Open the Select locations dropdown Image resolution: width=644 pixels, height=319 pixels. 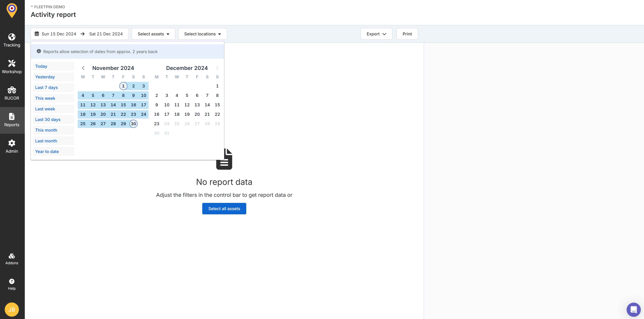tap(203, 34)
